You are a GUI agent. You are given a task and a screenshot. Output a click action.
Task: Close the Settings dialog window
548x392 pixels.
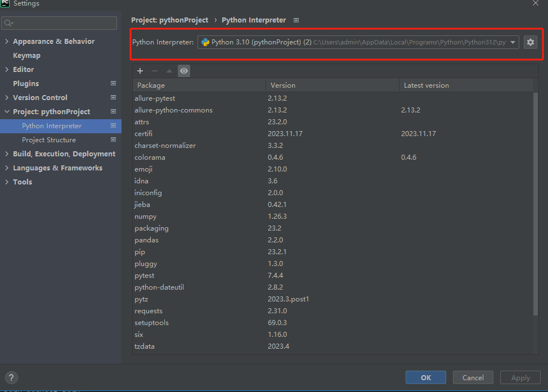coord(536,3)
